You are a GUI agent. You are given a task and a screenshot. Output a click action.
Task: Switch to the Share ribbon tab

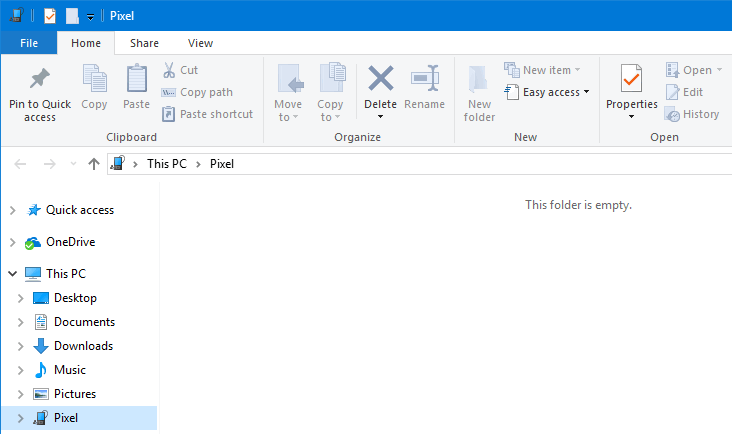coord(144,43)
